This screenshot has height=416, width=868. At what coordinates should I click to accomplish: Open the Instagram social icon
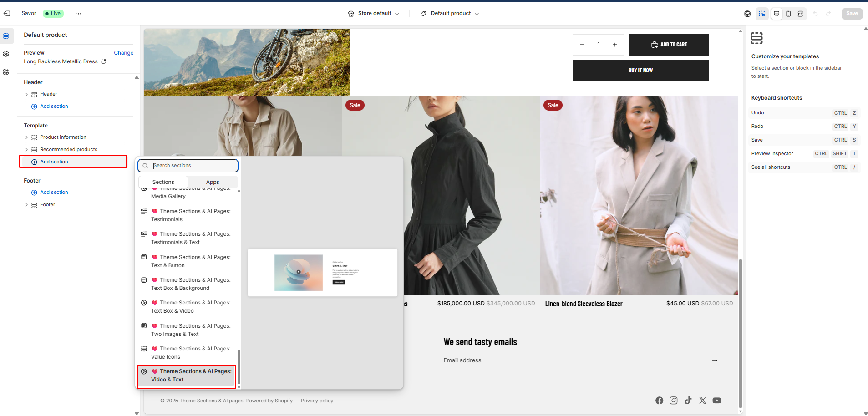(x=674, y=401)
